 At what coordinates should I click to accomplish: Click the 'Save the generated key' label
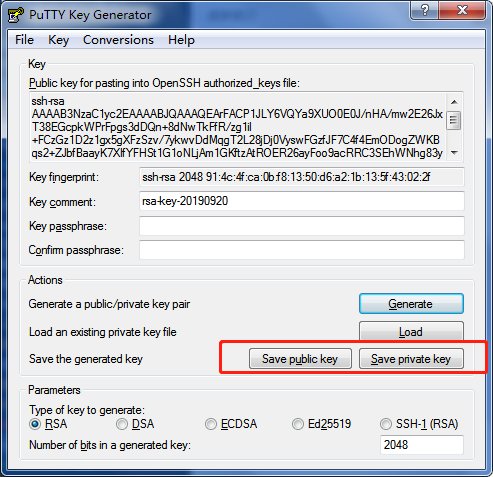coord(86,359)
